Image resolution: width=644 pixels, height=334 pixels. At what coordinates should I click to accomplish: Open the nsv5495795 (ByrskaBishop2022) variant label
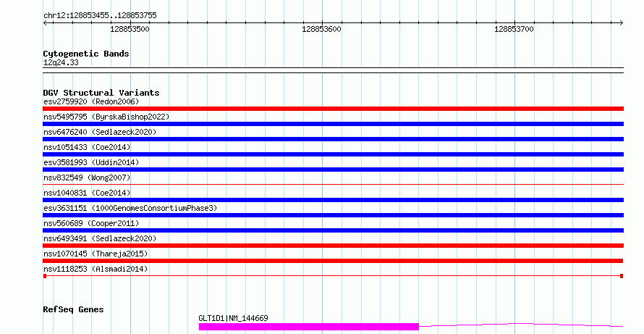(106, 117)
